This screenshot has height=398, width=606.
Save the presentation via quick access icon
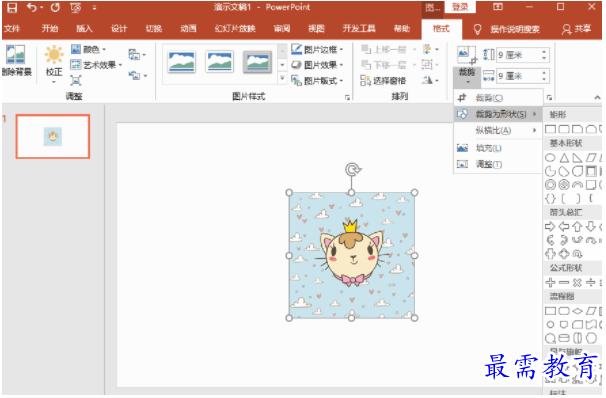tap(12, 7)
